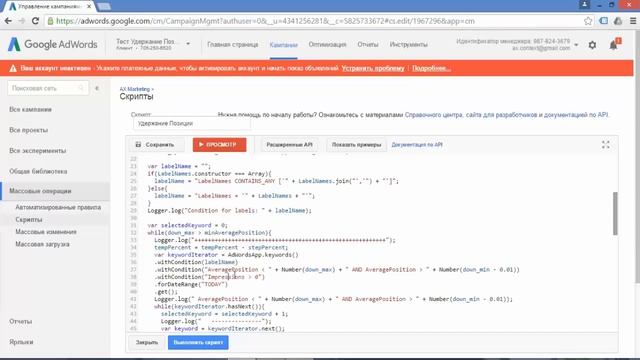Open the notifications bell icon
Screen dimensions: 640x360
[x=613, y=45]
